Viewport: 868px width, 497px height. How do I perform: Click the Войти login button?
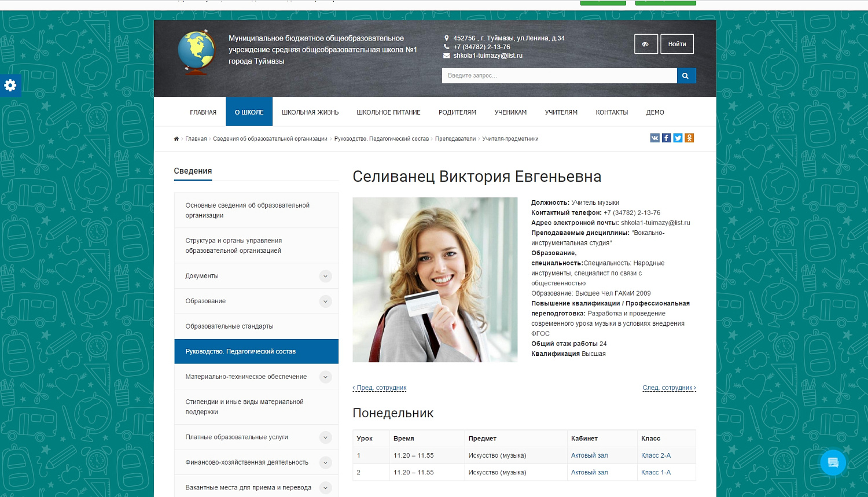676,43
